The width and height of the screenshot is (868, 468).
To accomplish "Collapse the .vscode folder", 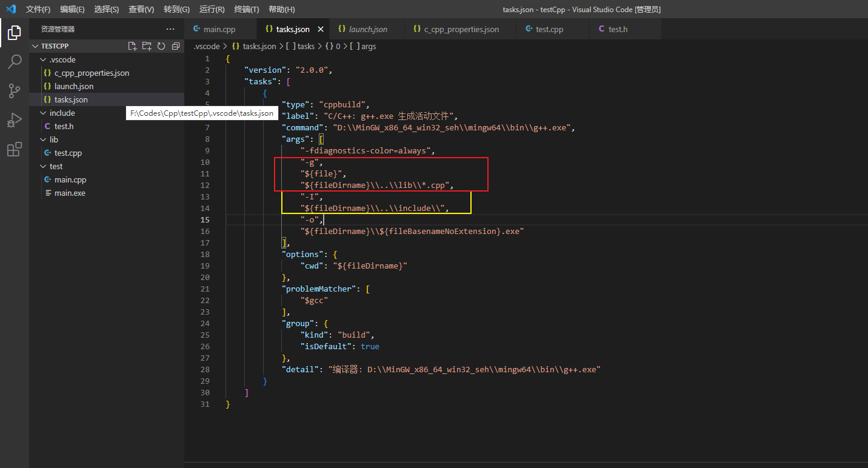I will tap(42, 59).
